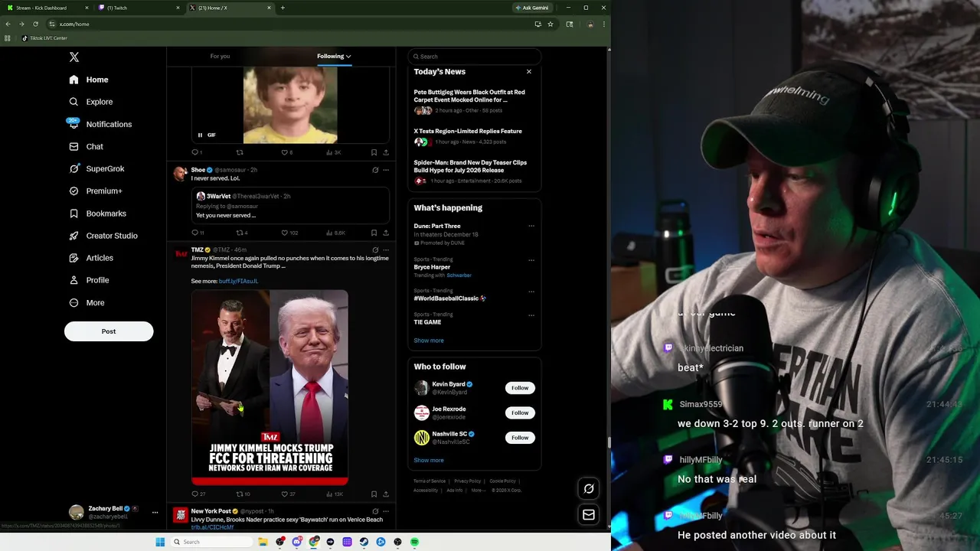Open Grok explain icon on Shoe's post
The width and height of the screenshot is (980, 551).
(375, 170)
